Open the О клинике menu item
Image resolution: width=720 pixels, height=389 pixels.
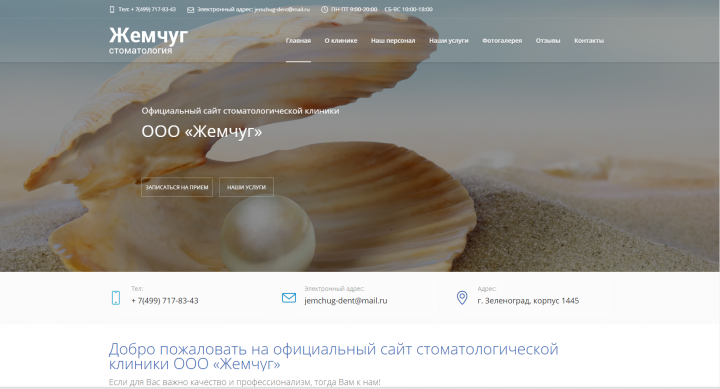tap(341, 40)
